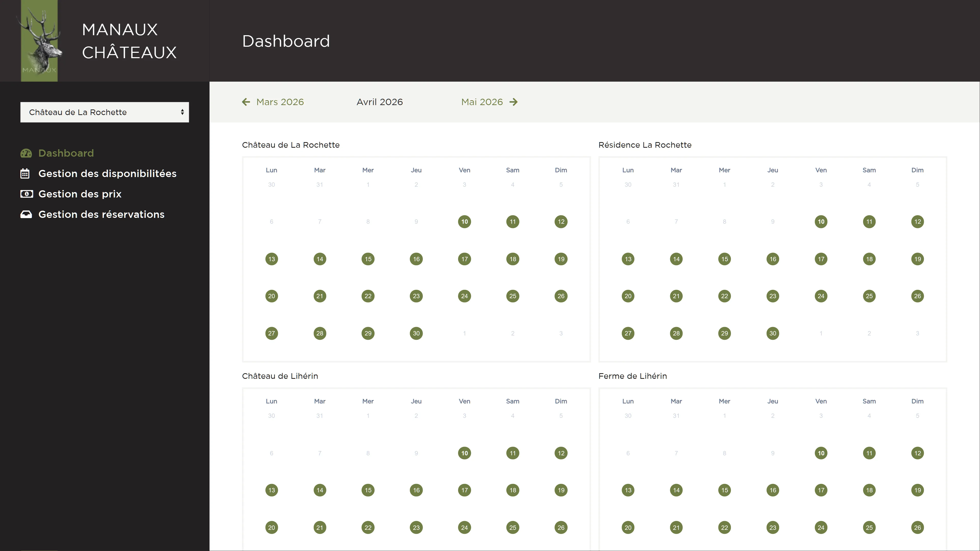This screenshot has width=980, height=551.
Task: Go to Gestion des réservations
Action: (x=101, y=215)
